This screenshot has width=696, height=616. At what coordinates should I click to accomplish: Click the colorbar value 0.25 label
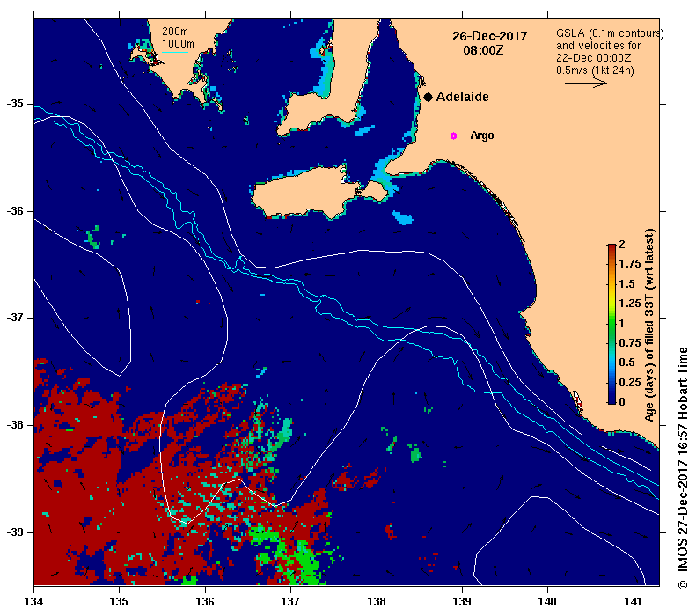(x=630, y=382)
